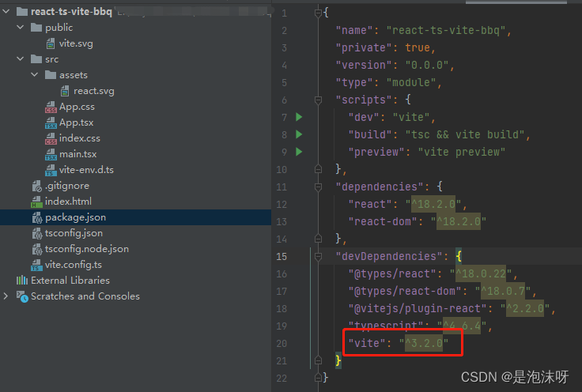Click the "@vitejs/plugin-react" key
The image size is (582, 392).
coord(417,308)
